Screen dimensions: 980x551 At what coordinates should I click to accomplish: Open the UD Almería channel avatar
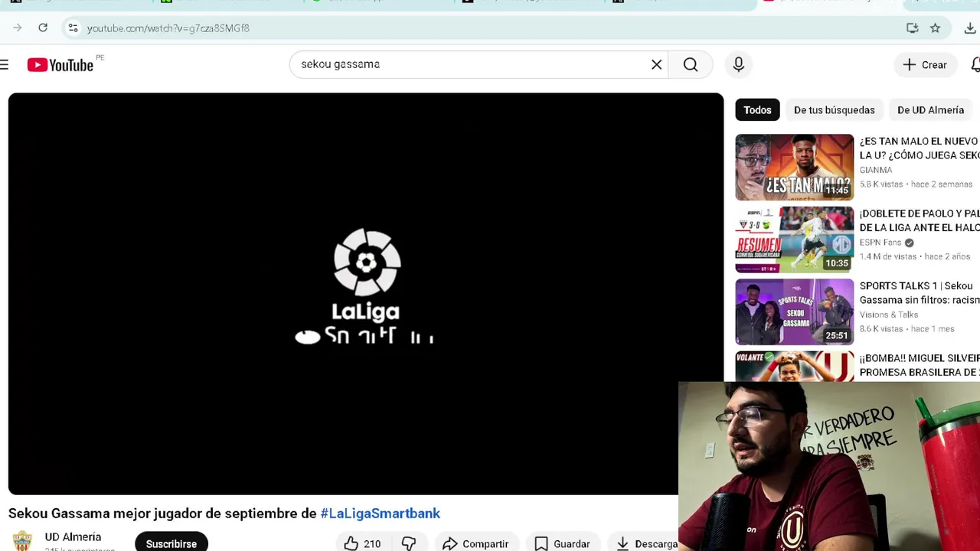pyautogui.click(x=22, y=541)
